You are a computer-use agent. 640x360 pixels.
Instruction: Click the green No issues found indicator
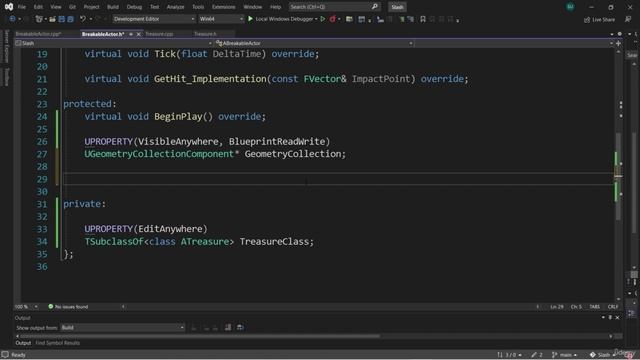click(x=68, y=307)
